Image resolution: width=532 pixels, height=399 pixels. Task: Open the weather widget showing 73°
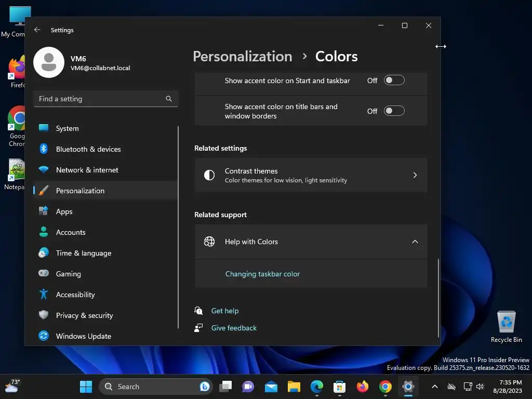13,386
